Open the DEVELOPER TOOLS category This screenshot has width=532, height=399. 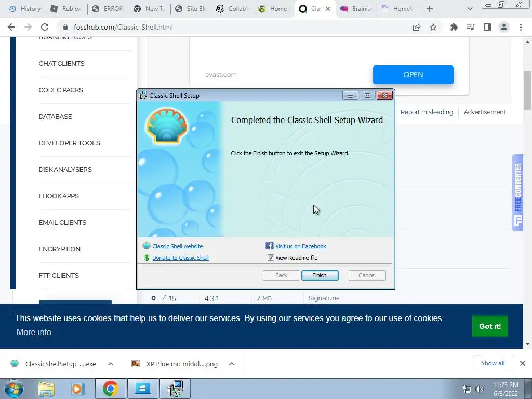(69, 143)
